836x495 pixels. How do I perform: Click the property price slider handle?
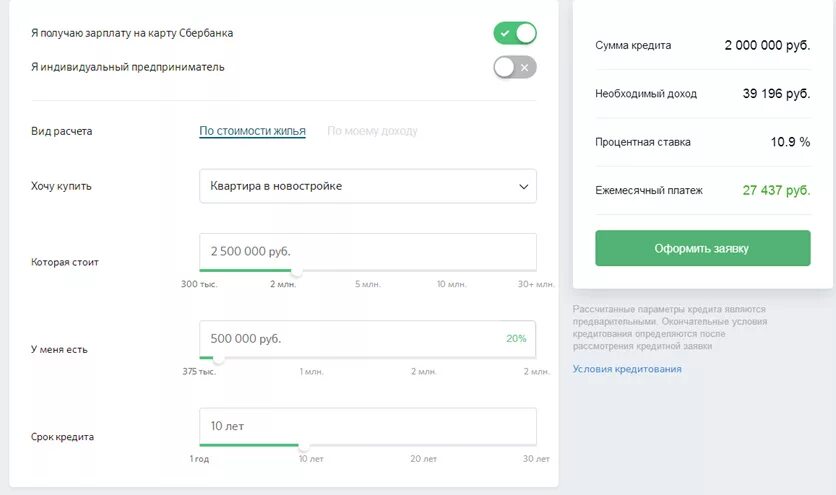[x=297, y=271]
